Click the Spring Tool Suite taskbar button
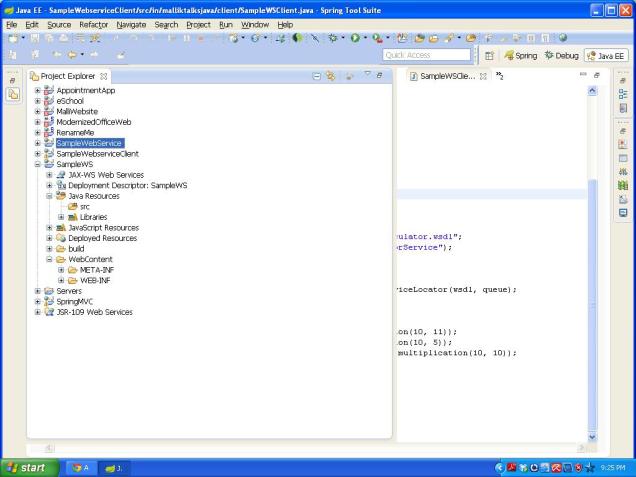636x477 pixels. pos(114,468)
